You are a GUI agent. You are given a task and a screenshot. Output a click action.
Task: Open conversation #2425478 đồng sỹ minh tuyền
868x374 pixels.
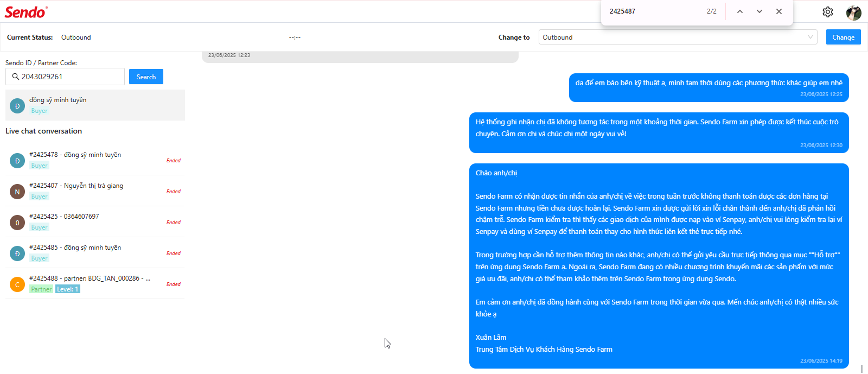coord(95,160)
